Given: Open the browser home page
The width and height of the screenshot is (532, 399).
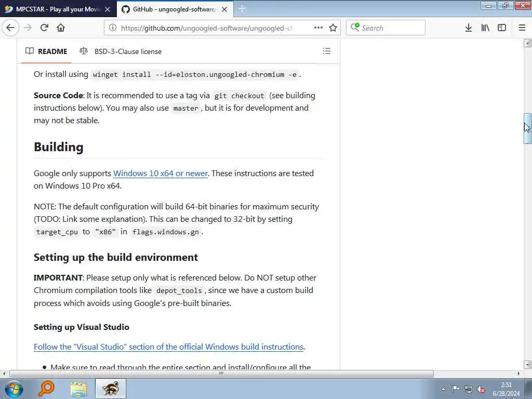Looking at the screenshot, I should [x=61, y=28].
